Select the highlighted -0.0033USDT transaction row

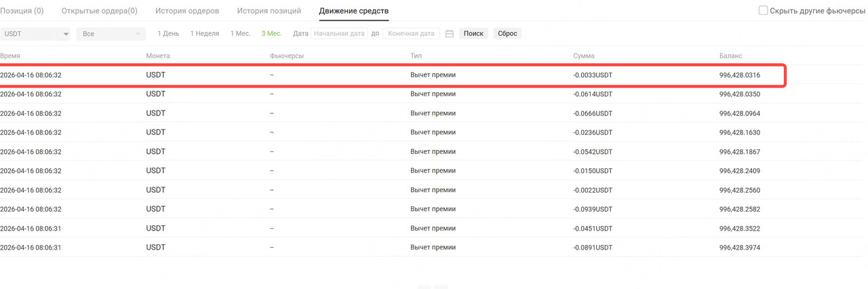[x=393, y=75]
